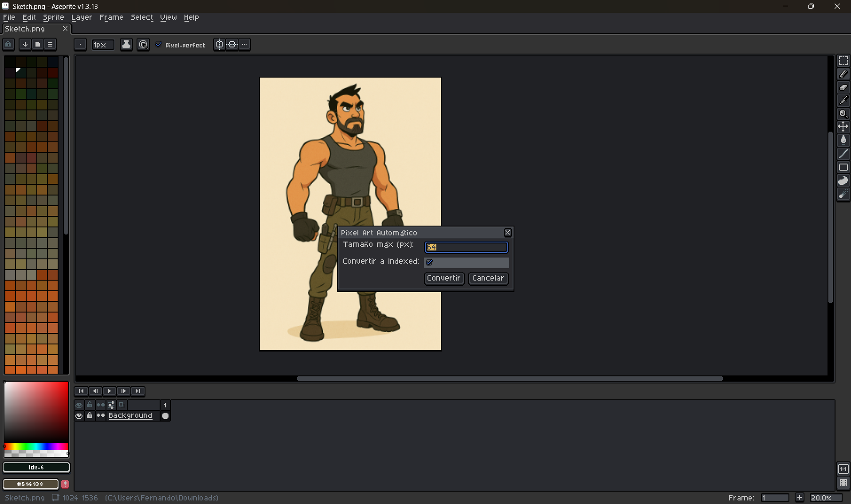Select the Blur tool
Screen dimensions: 851x504
click(843, 194)
